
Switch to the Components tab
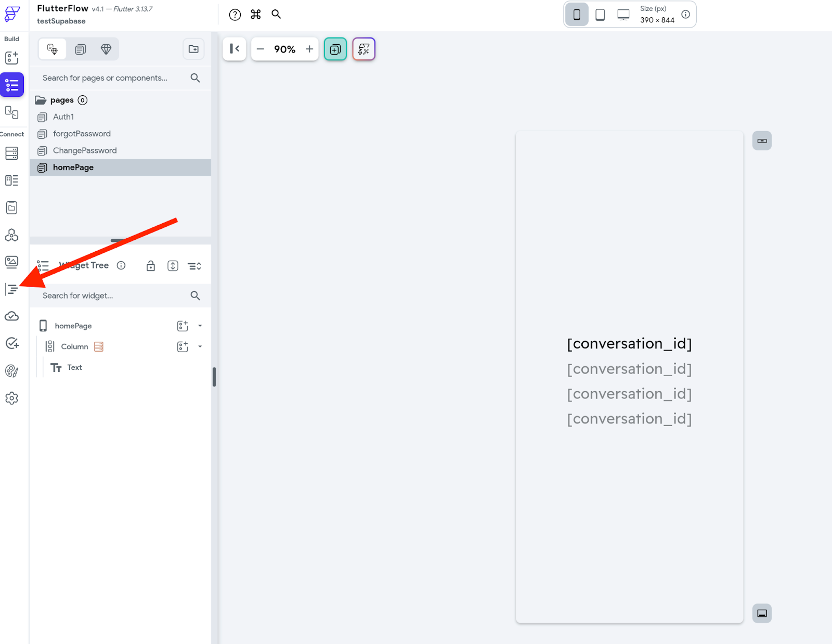(80, 48)
